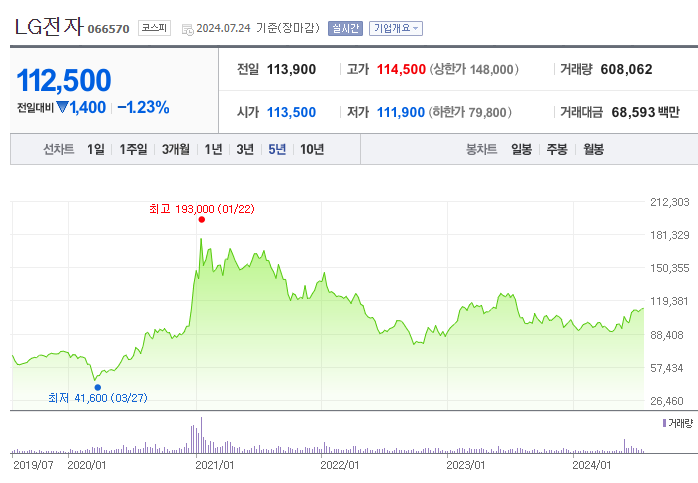
Task: Click the lower limit price 79,800
Action: (487, 112)
